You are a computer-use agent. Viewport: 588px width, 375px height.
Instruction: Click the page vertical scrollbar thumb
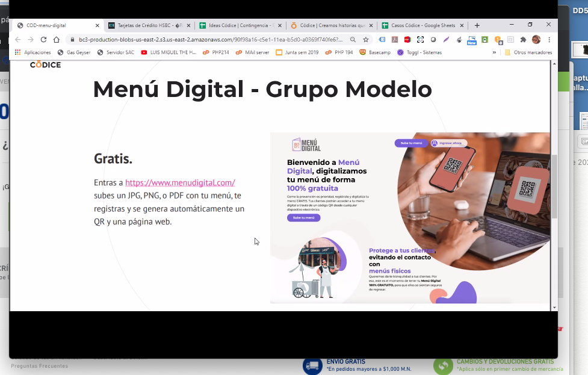click(554, 187)
